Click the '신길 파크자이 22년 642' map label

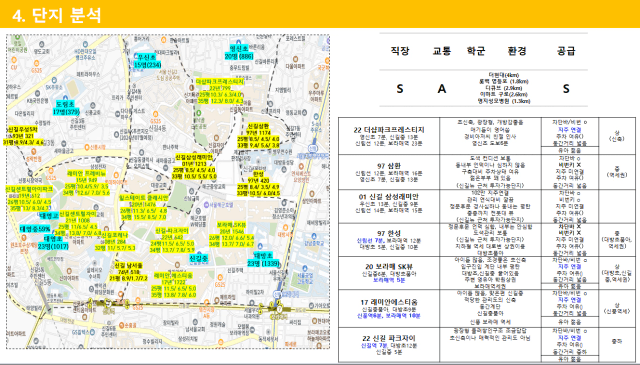(171, 234)
